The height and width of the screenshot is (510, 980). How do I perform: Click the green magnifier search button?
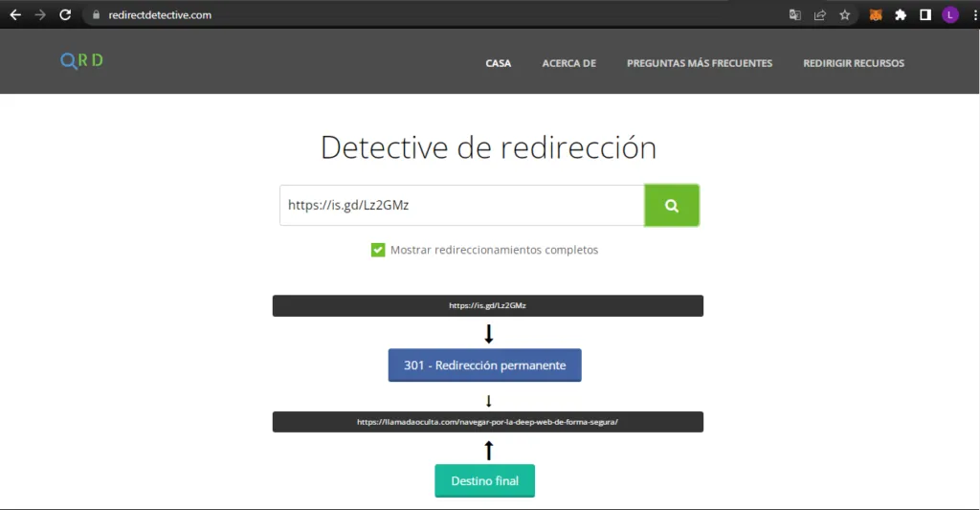click(x=672, y=205)
